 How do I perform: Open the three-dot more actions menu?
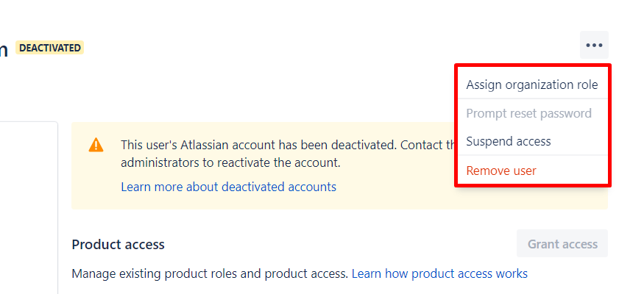[x=594, y=45]
